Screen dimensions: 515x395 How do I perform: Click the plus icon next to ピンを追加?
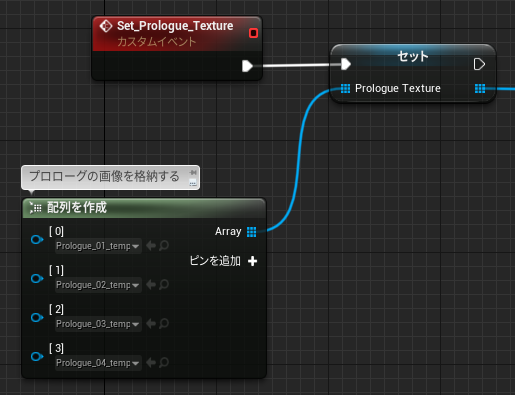pos(252,261)
